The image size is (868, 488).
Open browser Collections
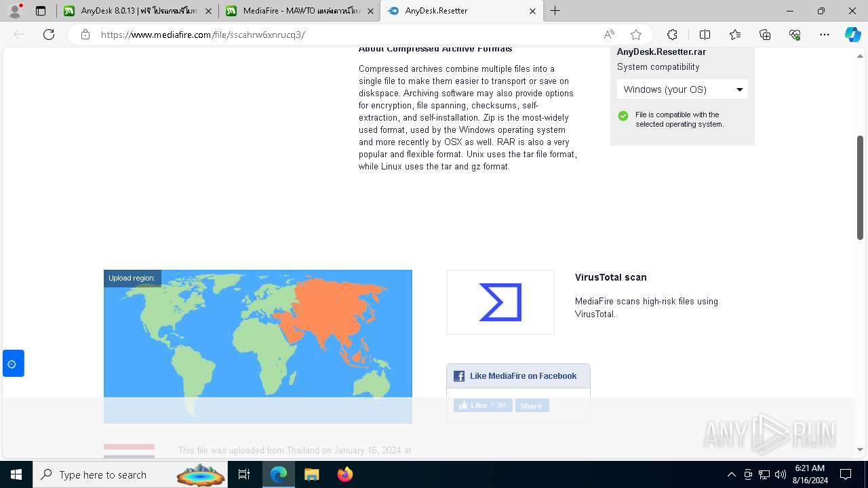tap(765, 35)
